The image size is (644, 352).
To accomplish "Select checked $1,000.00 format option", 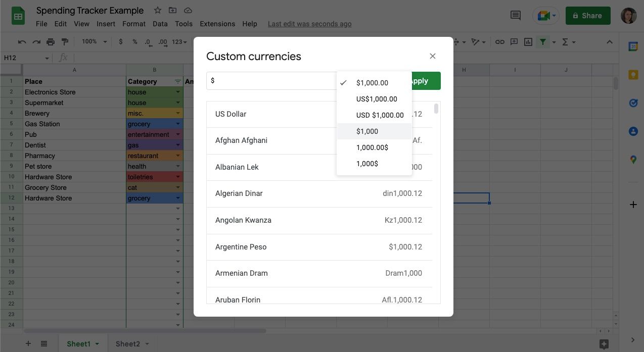I will click(372, 83).
